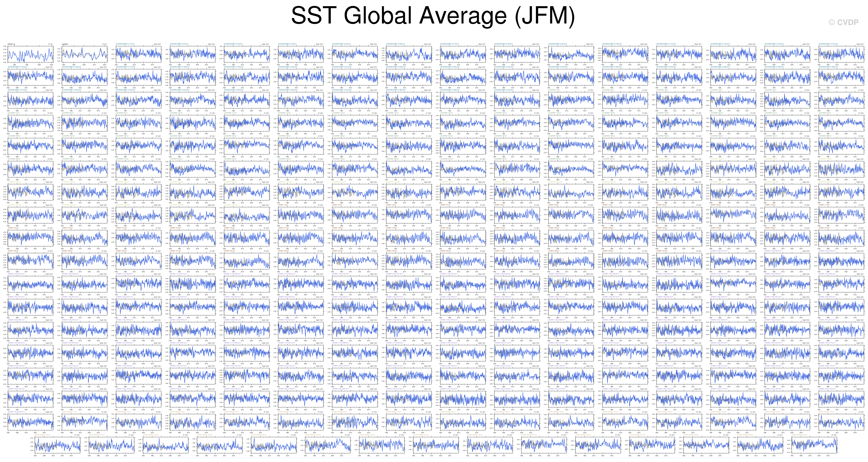
Task: Open the ACCESS-ESM1-5 r16i1p1f1 timeseries
Action: [84, 77]
